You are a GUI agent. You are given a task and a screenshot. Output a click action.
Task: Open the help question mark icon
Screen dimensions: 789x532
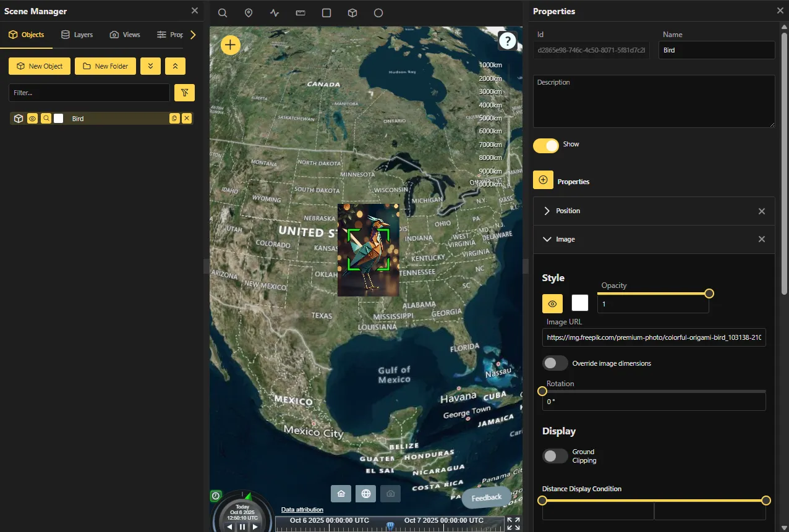tap(507, 41)
